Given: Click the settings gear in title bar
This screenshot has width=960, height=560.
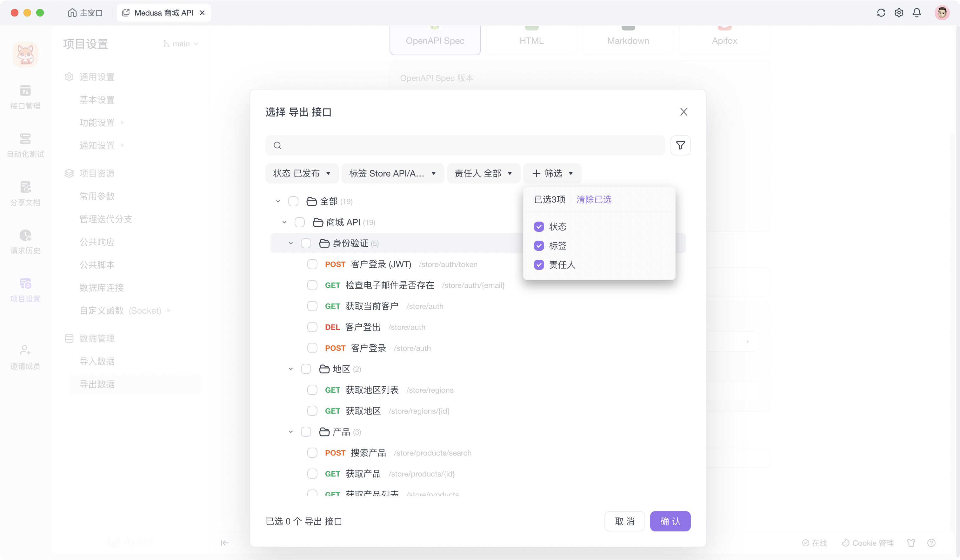Looking at the screenshot, I should click(899, 13).
